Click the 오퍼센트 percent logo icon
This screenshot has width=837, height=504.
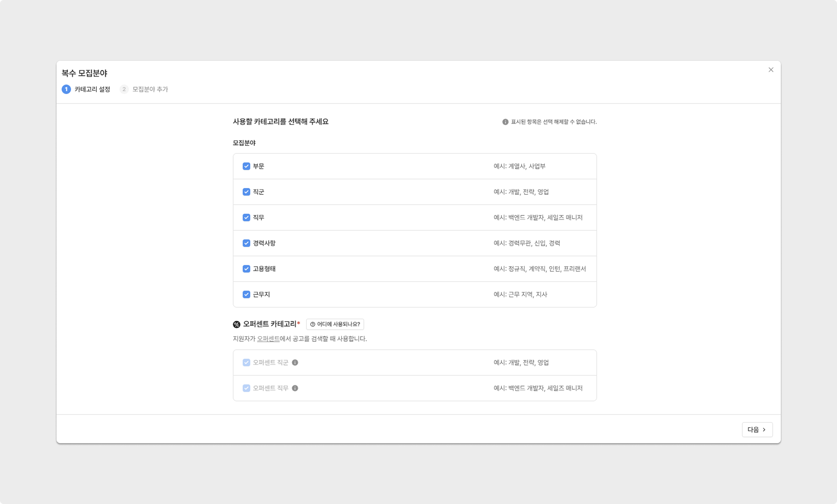tap(237, 324)
